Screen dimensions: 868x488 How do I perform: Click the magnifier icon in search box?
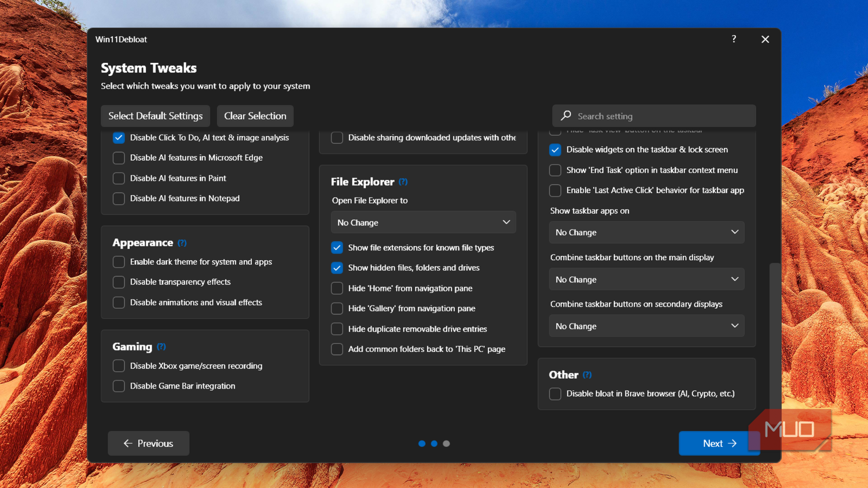click(566, 116)
